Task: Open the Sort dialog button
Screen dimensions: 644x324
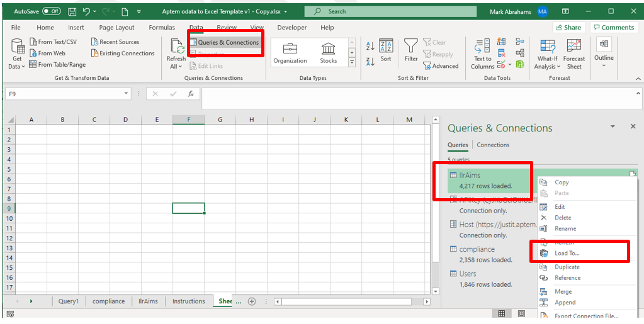Action: (x=386, y=50)
